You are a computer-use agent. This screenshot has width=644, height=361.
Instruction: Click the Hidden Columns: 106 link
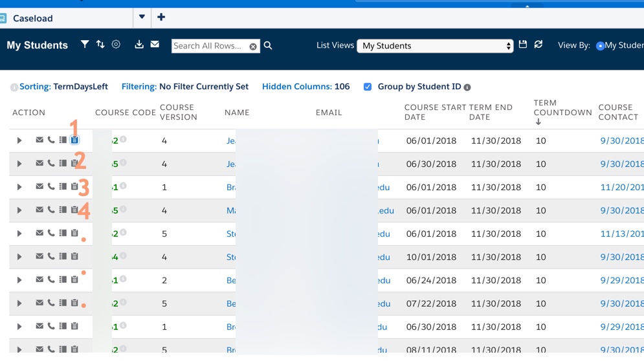[x=305, y=87]
